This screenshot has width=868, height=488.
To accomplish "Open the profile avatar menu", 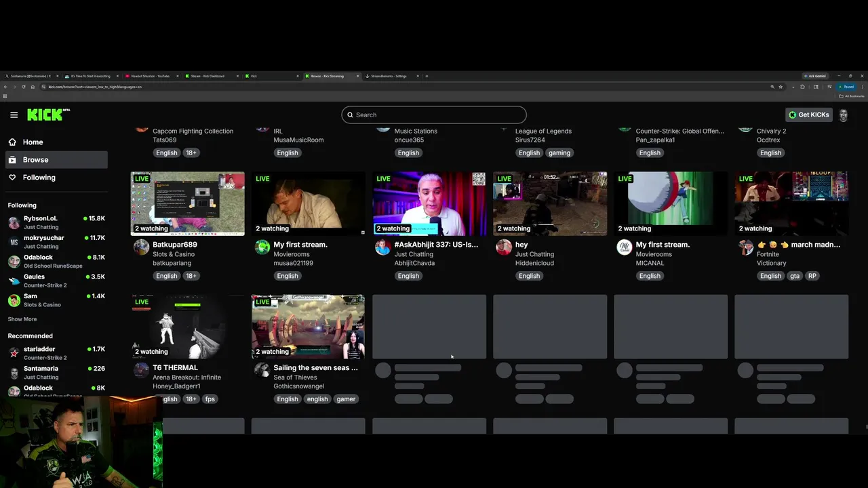I will click(x=844, y=115).
